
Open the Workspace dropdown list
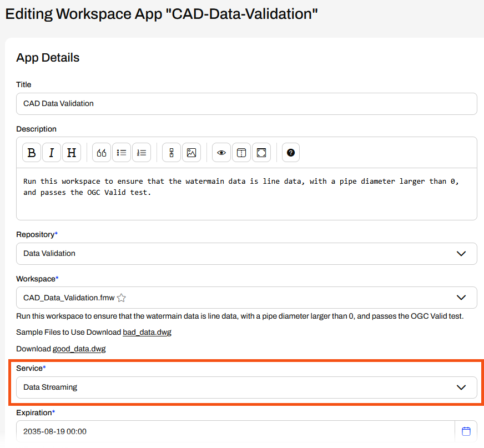461,298
